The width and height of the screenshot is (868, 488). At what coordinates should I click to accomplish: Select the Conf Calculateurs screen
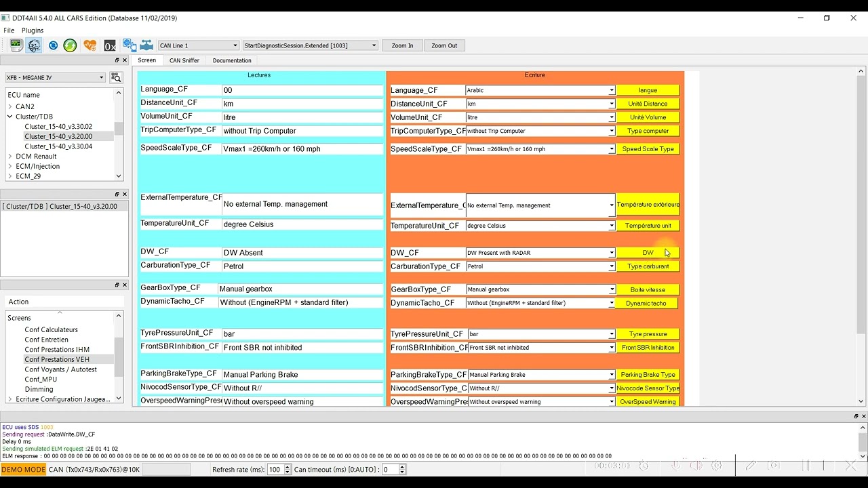[52, 330]
